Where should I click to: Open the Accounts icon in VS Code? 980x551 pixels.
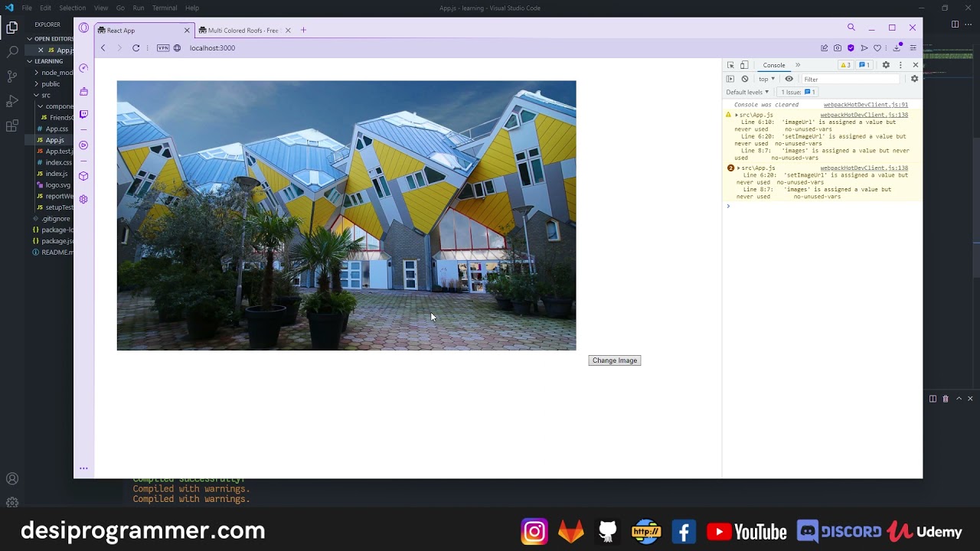(11, 479)
